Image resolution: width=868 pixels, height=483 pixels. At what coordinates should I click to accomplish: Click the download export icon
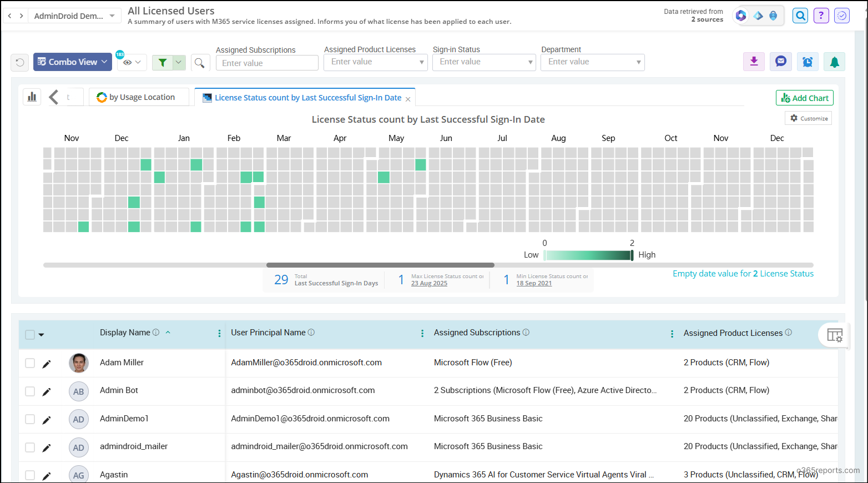pyautogui.click(x=754, y=62)
